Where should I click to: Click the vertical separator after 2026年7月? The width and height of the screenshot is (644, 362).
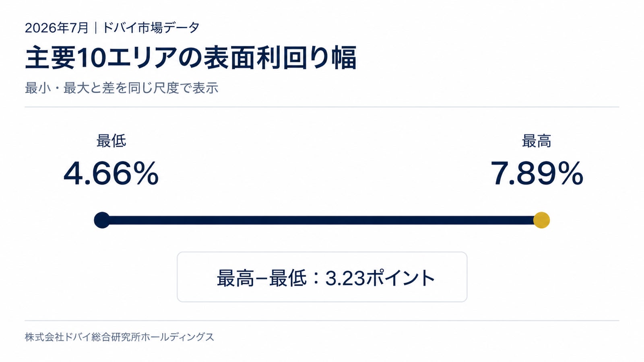[95, 28]
